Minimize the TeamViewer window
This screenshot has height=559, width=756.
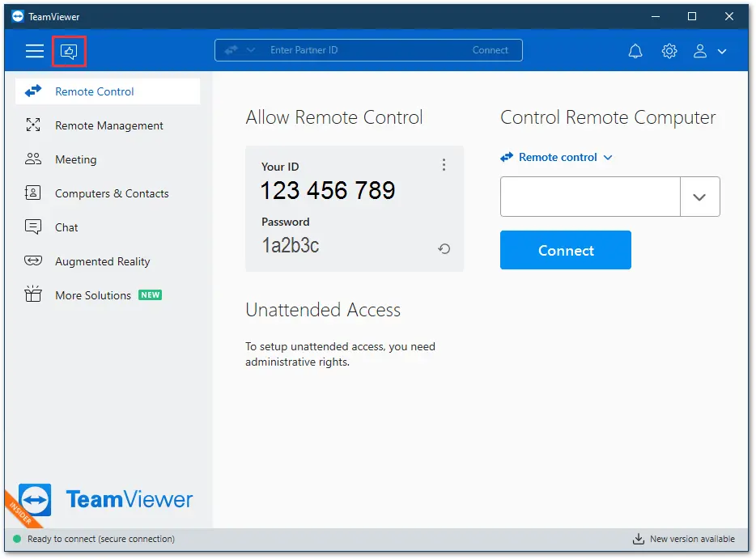pos(656,16)
